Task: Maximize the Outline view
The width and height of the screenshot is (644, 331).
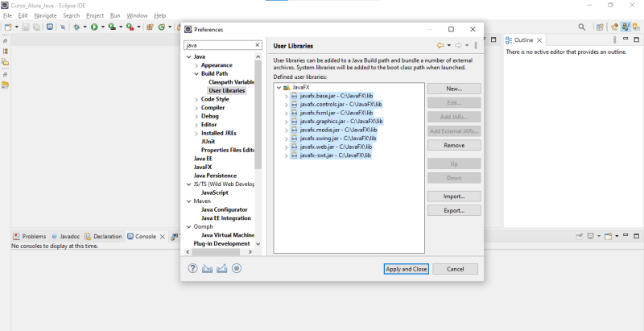Action: [636, 39]
